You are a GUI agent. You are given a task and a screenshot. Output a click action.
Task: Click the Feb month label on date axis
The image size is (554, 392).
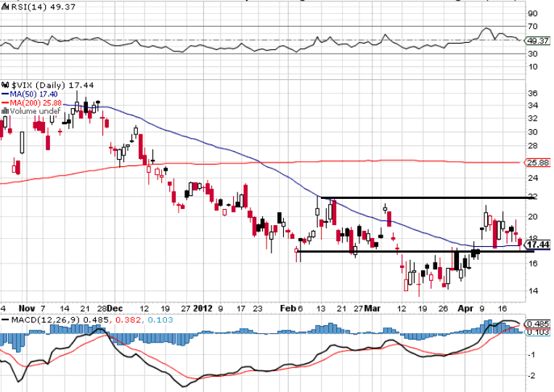(x=288, y=309)
